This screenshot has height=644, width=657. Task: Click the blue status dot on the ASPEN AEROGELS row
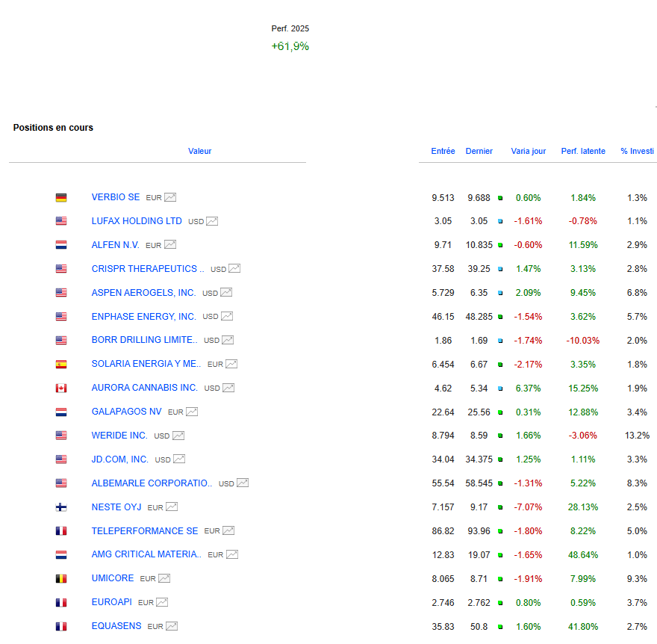coord(500,293)
